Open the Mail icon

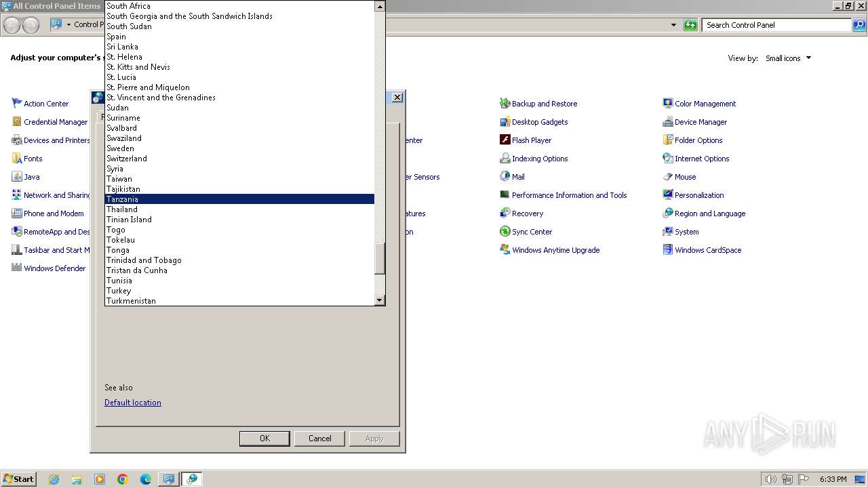pos(505,176)
